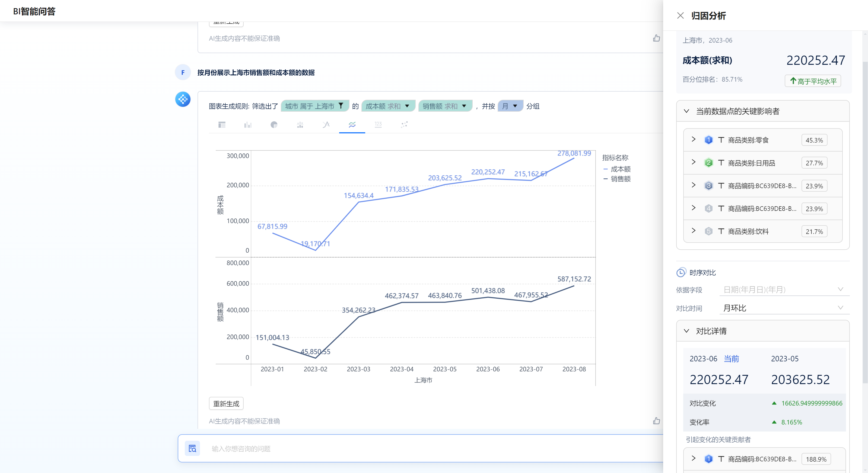Viewport: 868px width, 473px height.
Task: Click the 重新生成 button below chart
Action: pyautogui.click(x=226, y=403)
